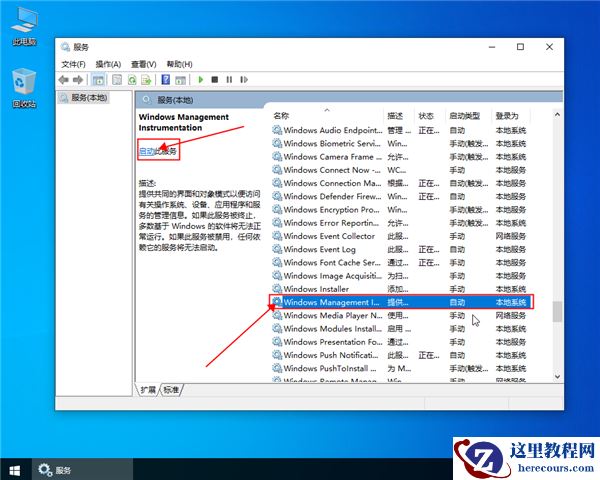600x480 pixels.
Task: Select the Windows Push Notifications row
Action: click(401, 355)
